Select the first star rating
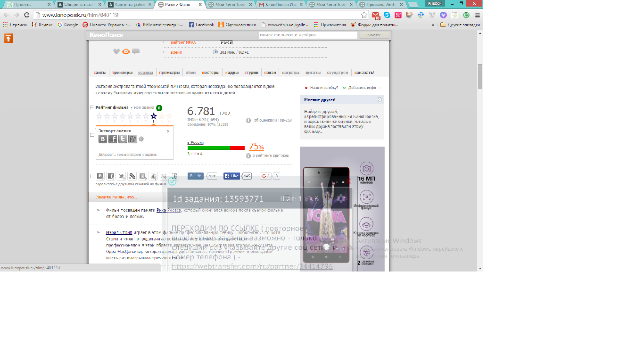The image size is (644, 362). [x=99, y=116]
